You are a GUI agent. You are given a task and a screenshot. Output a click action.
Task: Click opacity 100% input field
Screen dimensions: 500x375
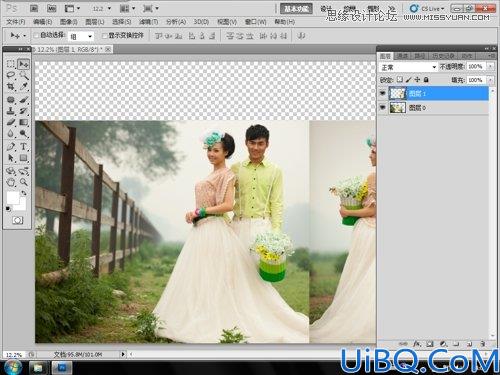pos(477,67)
